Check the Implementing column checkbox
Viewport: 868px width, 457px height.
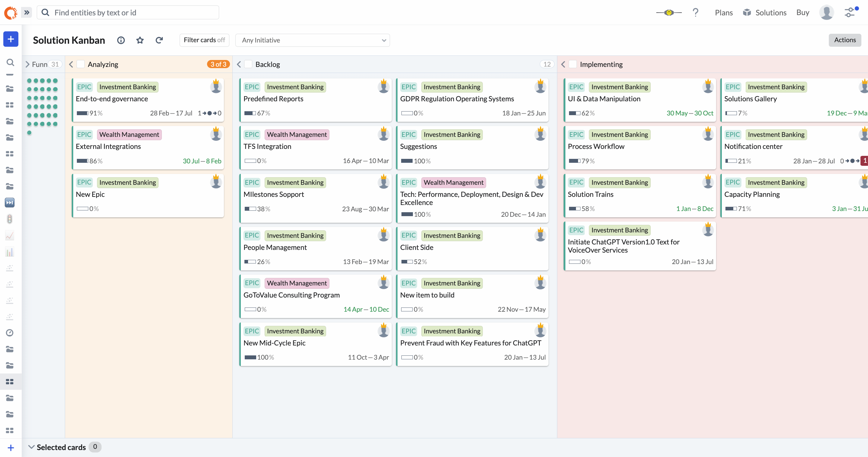573,64
